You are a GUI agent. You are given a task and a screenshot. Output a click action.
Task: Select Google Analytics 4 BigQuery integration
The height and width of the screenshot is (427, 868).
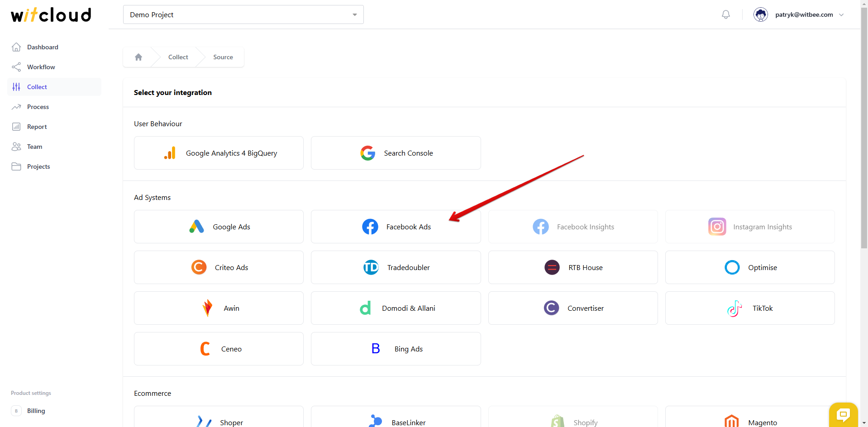click(219, 153)
